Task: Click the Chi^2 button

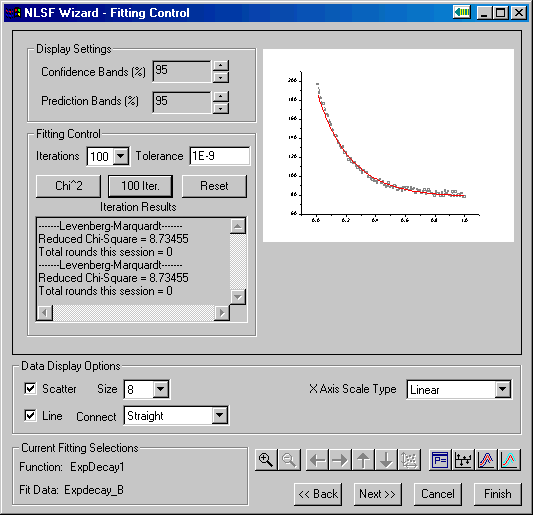Action: pos(68,186)
